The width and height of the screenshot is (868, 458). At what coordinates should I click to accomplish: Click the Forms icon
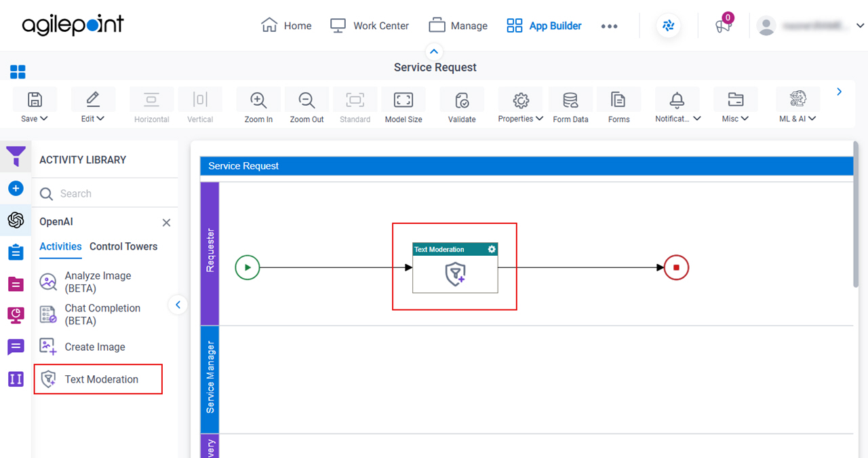618,100
